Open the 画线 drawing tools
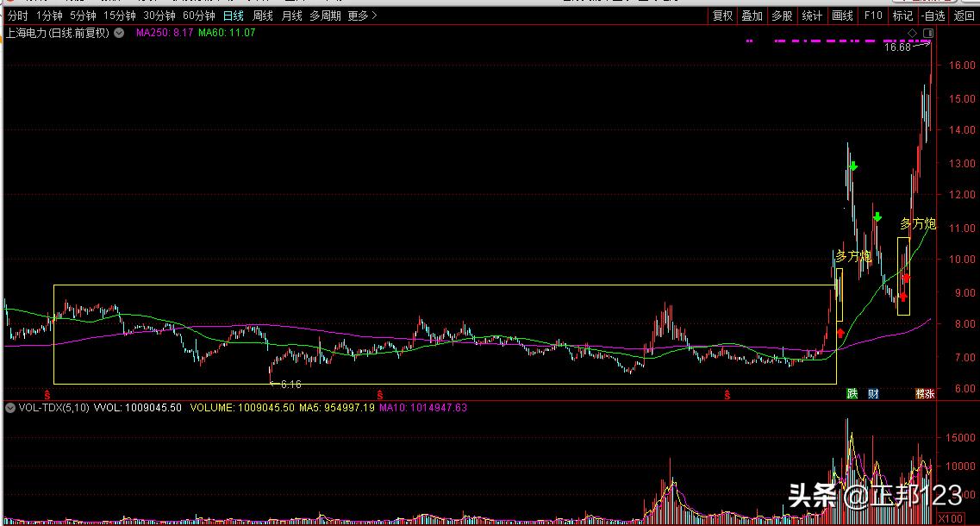 [842, 16]
